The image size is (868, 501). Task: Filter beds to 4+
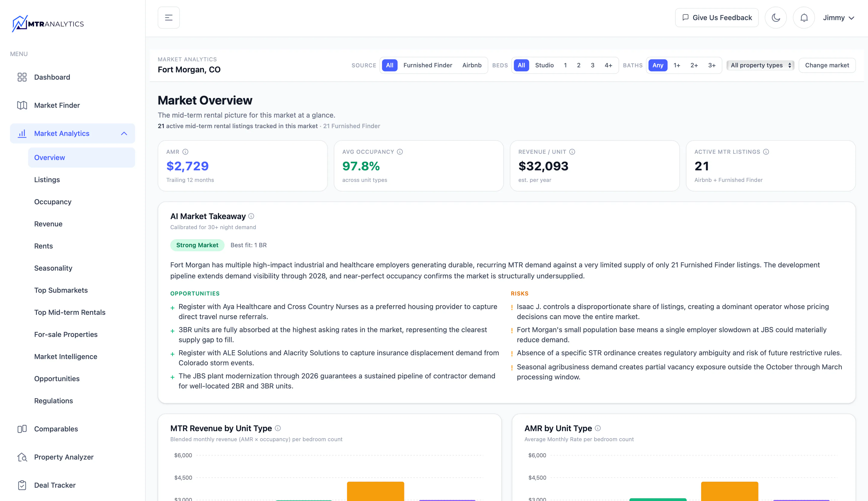[x=608, y=65]
